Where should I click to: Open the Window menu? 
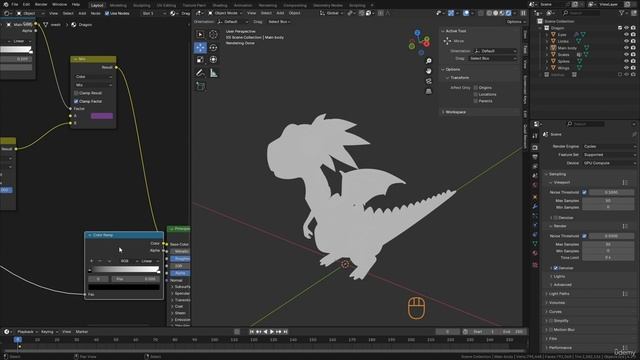pos(60,4)
